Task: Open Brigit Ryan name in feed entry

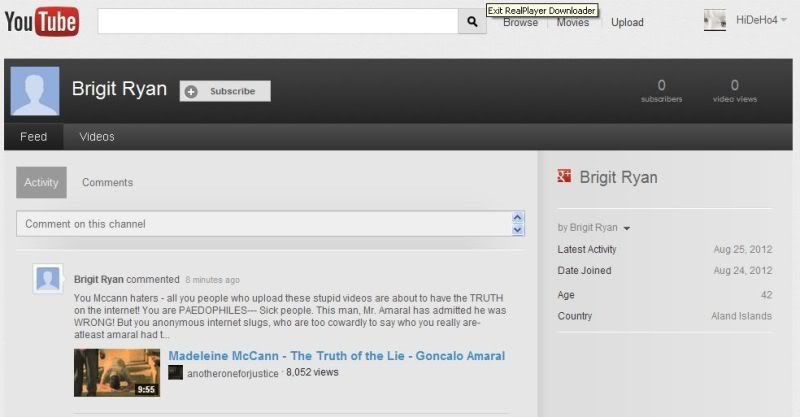Action: (x=98, y=280)
